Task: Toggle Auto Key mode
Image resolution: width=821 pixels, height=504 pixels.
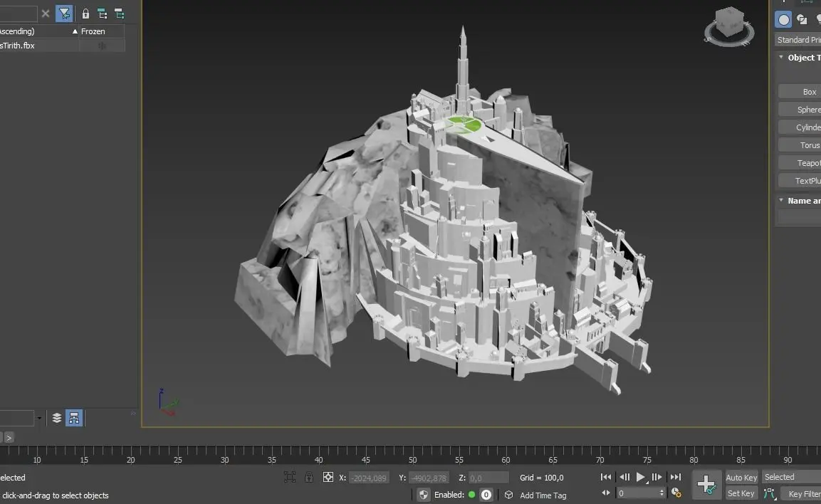Action: 741,478
